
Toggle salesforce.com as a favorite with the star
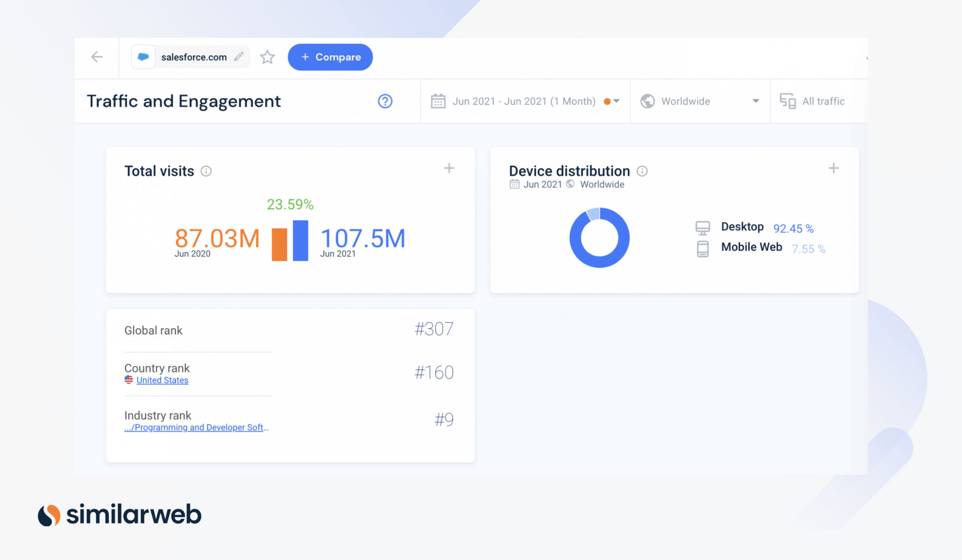268,57
